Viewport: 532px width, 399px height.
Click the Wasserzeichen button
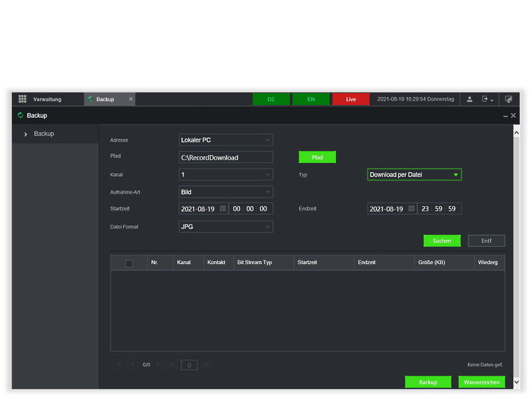(x=481, y=382)
